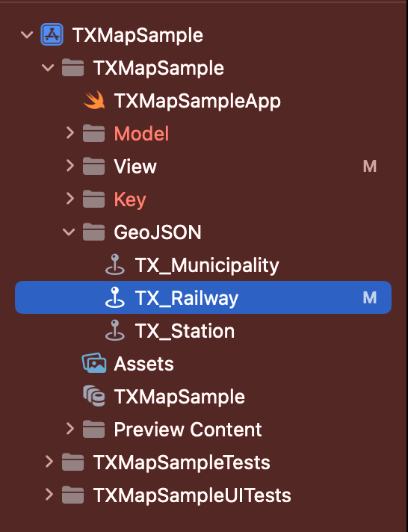Open the TXMapSampleApp Swift file
Screen dimensions: 408x532
click(x=197, y=101)
